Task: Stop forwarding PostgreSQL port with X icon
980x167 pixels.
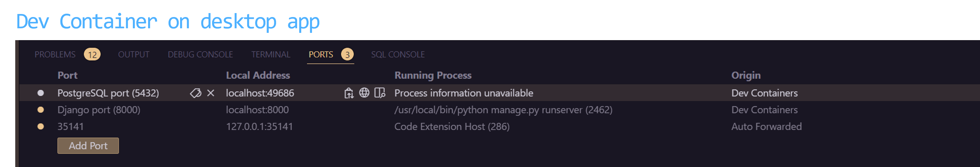Action: point(211,93)
